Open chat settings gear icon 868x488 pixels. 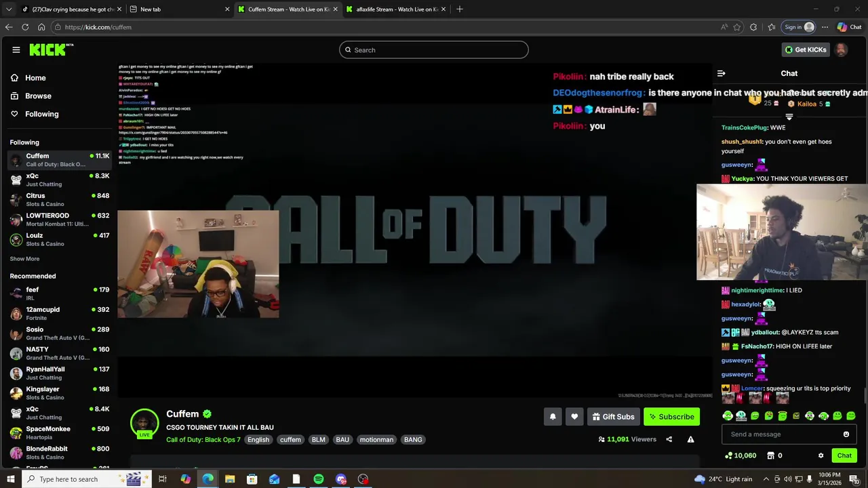point(821,455)
